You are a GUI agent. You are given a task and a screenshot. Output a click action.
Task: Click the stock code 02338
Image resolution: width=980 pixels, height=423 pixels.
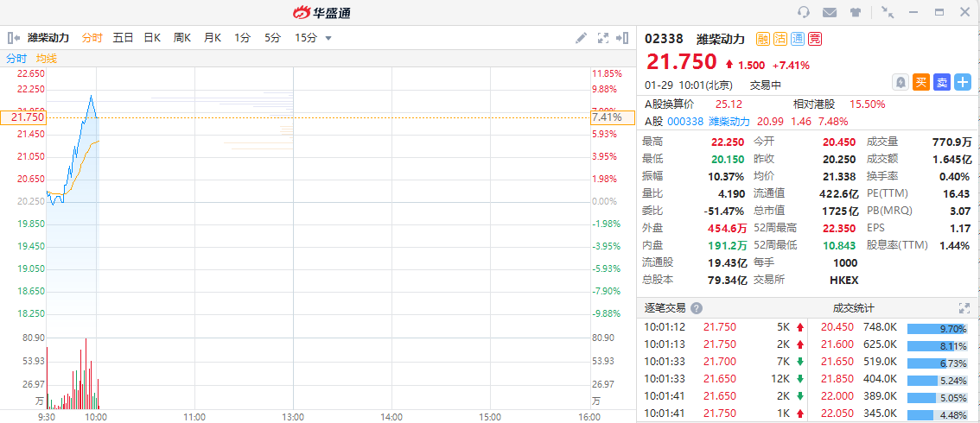point(665,39)
